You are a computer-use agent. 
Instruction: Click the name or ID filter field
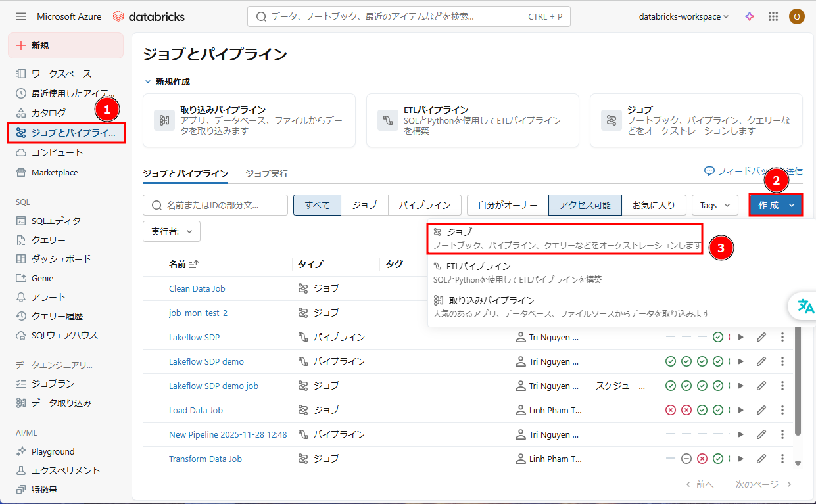[216, 205]
